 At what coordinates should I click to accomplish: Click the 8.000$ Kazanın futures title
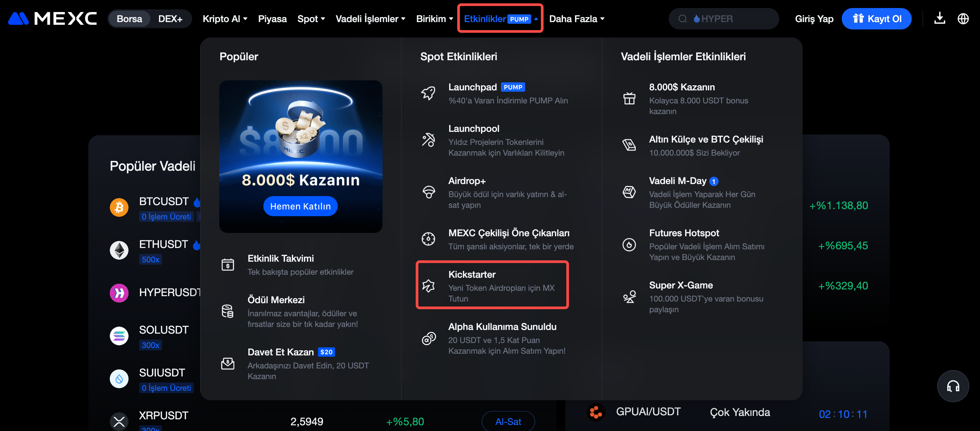pos(682,87)
